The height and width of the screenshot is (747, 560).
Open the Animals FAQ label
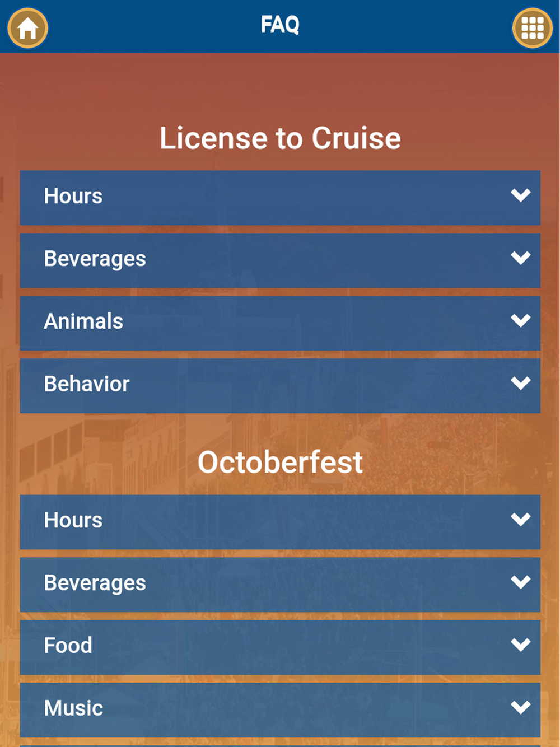[x=83, y=321]
